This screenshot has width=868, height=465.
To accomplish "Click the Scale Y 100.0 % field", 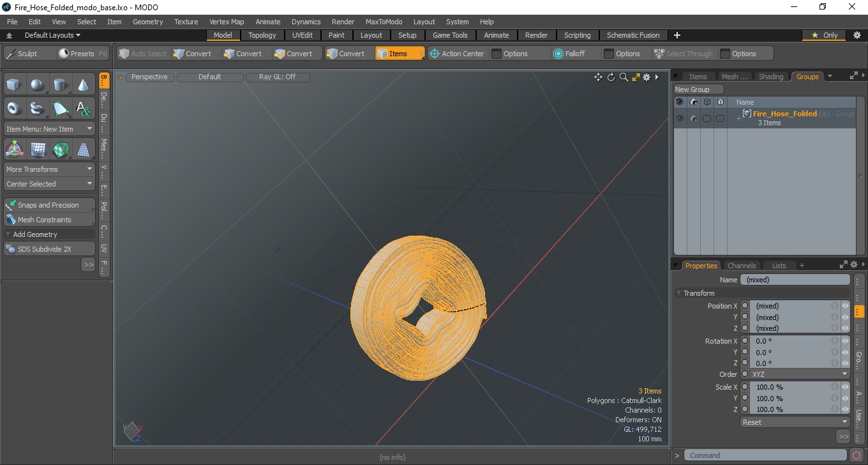I will tap(795, 399).
